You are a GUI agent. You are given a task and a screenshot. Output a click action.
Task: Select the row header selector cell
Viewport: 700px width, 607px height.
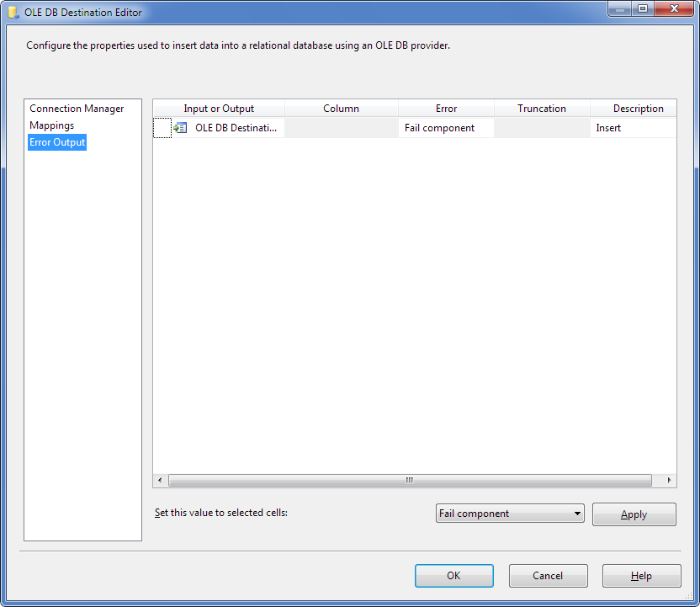162,128
